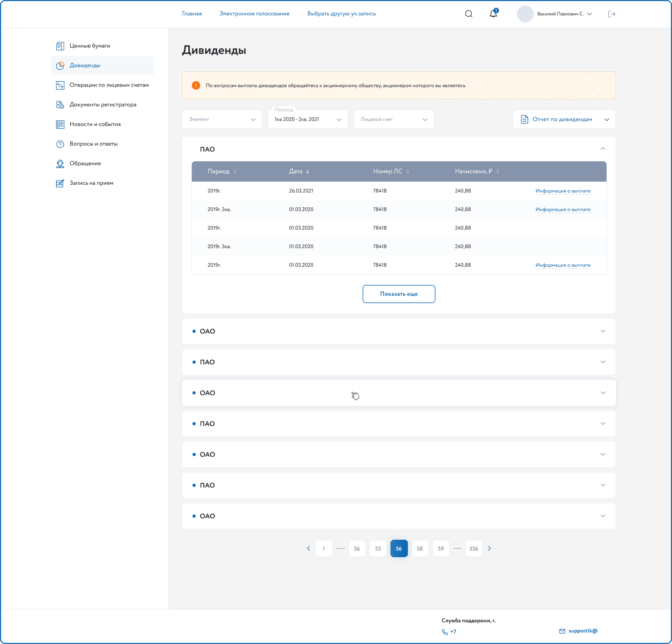Expand the hovered ОАО section with hand cursor
The image size is (672, 644).
(x=399, y=393)
